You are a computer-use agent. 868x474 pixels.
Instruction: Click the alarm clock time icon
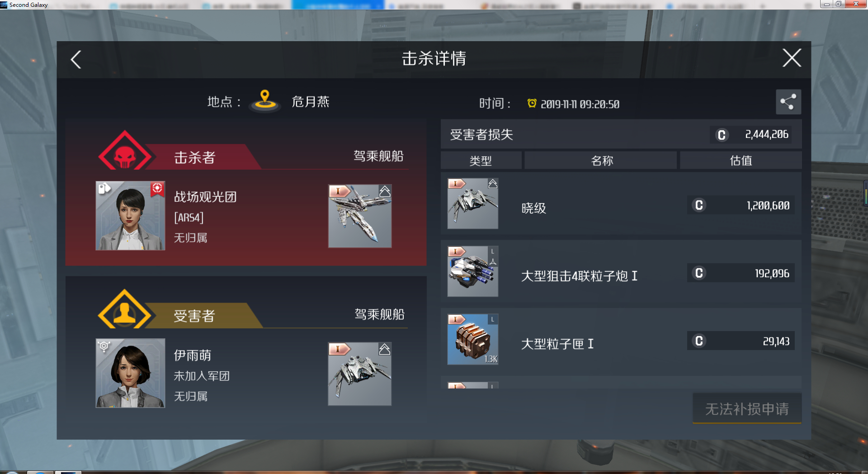pyautogui.click(x=532, y=104)
